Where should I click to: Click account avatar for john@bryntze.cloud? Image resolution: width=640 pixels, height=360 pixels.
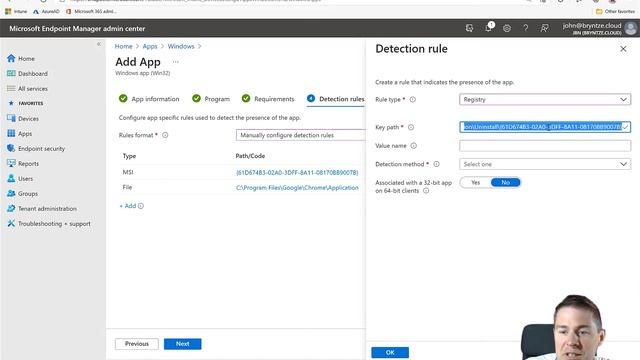click(x=631, y=28)
